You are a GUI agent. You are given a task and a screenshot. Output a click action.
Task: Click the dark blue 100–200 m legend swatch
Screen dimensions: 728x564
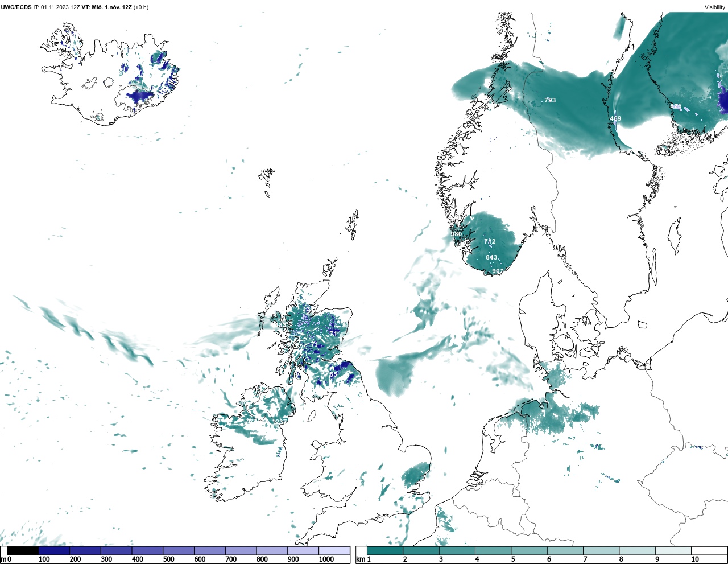pyautogui.click(x=54, y=550)
